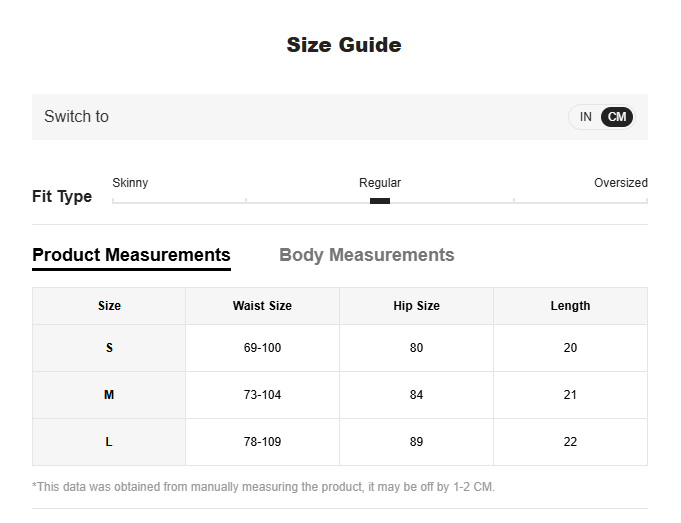The image size is (681, 523).
Task: Click the 22 length cell
Action: (570, 442)
